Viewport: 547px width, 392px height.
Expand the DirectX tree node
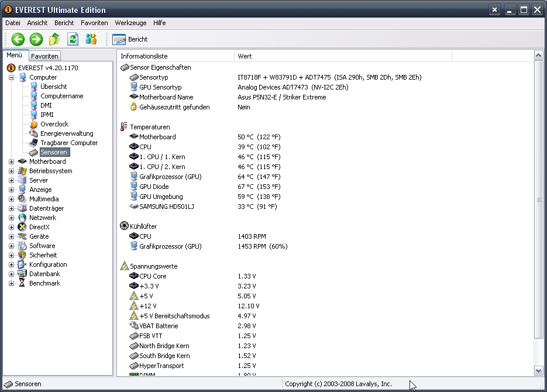(x=12, y=227)
